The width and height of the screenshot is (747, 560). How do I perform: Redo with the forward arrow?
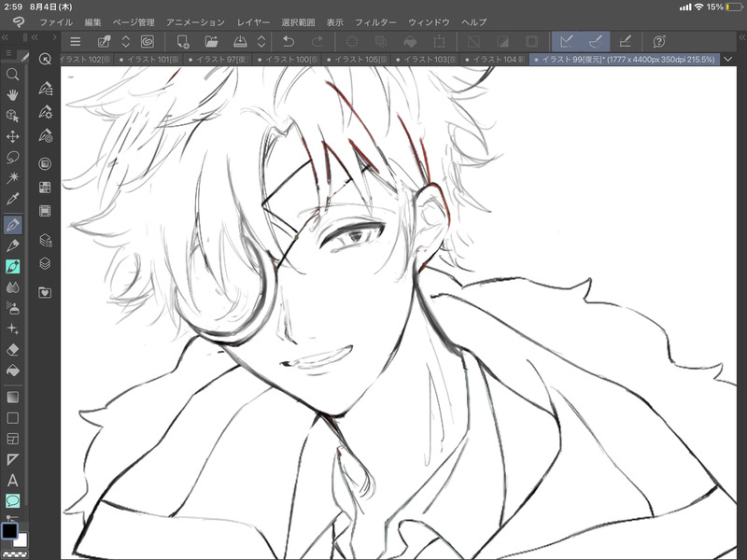click(317, 41)
